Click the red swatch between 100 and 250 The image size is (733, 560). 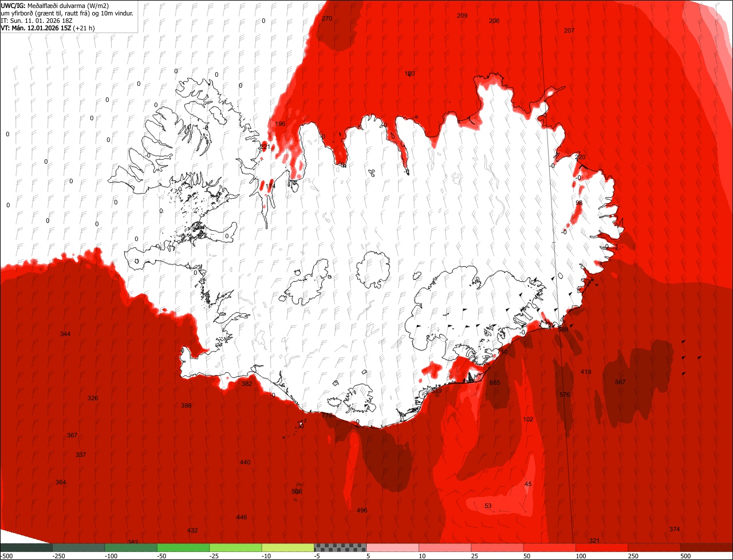[602, 547]
